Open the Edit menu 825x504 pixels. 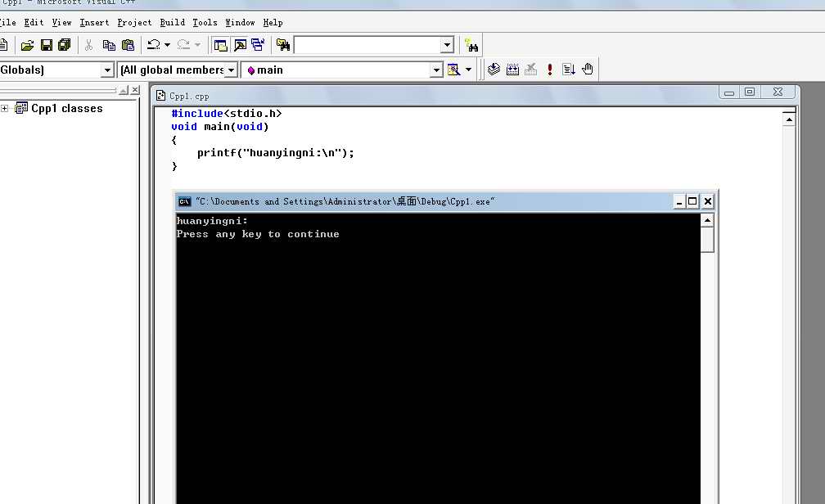click(34, 23)
